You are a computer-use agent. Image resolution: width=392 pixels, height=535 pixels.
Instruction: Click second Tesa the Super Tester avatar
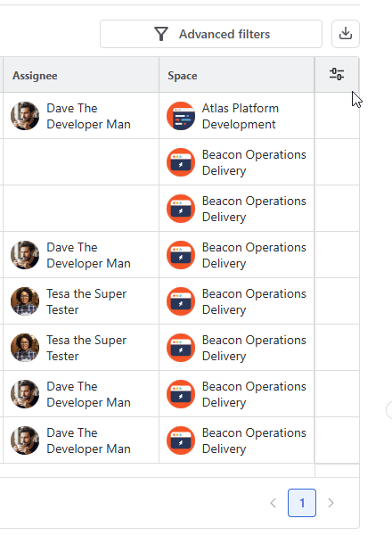25,348
